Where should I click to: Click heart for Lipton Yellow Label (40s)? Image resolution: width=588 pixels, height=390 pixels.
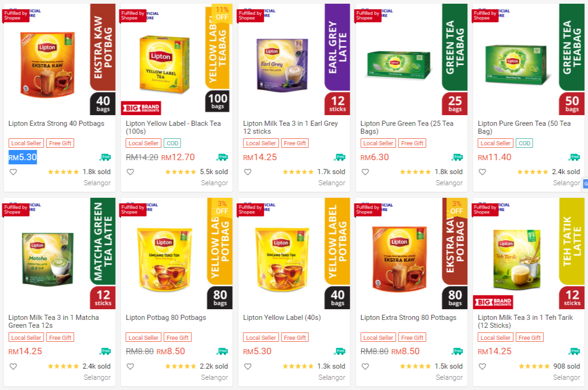click(248, 366)
